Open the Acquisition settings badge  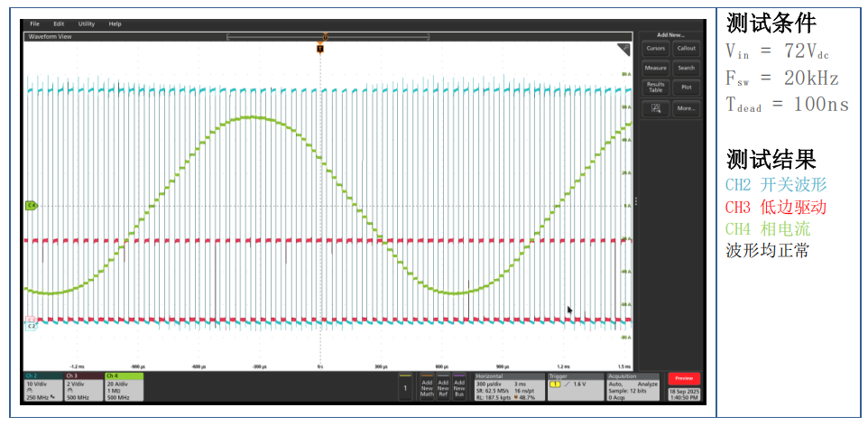point(633,386)
